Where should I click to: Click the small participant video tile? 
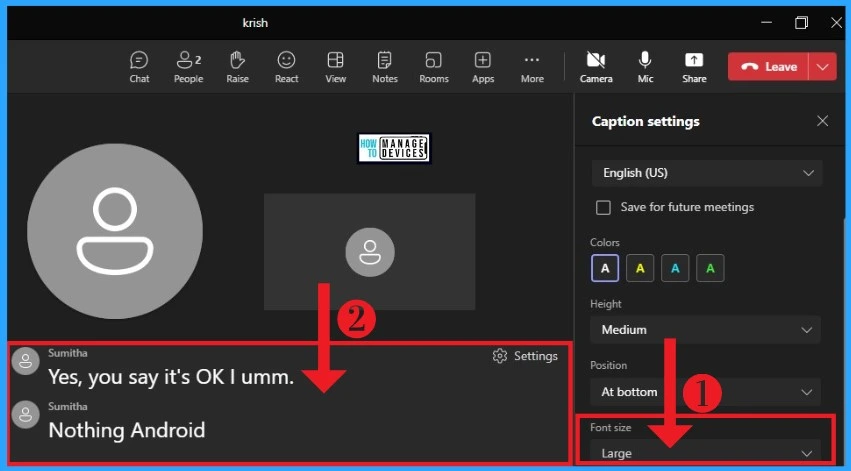coord(370,252)
